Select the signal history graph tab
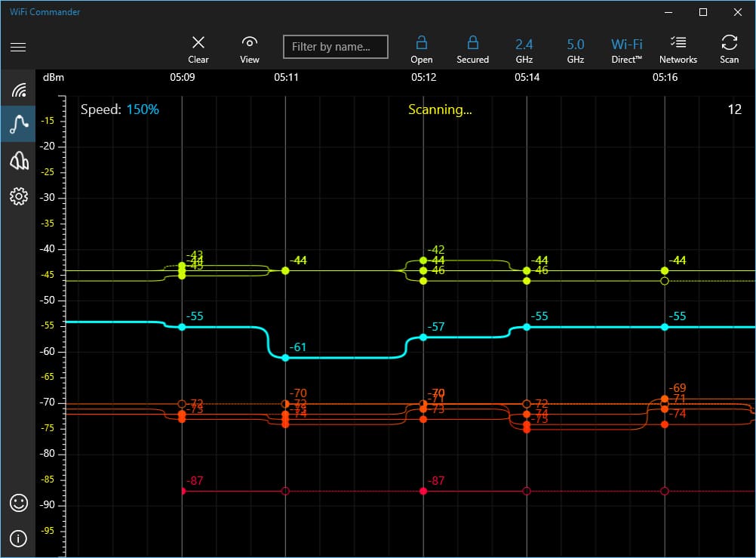This screenshot has height=558, width=756. 18,125
